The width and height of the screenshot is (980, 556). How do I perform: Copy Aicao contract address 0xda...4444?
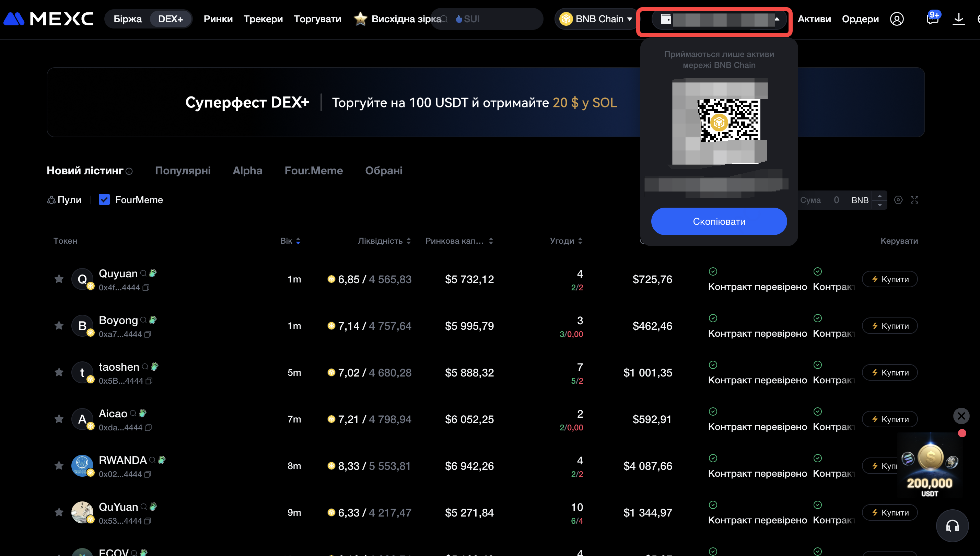click(x=148, y=427)
